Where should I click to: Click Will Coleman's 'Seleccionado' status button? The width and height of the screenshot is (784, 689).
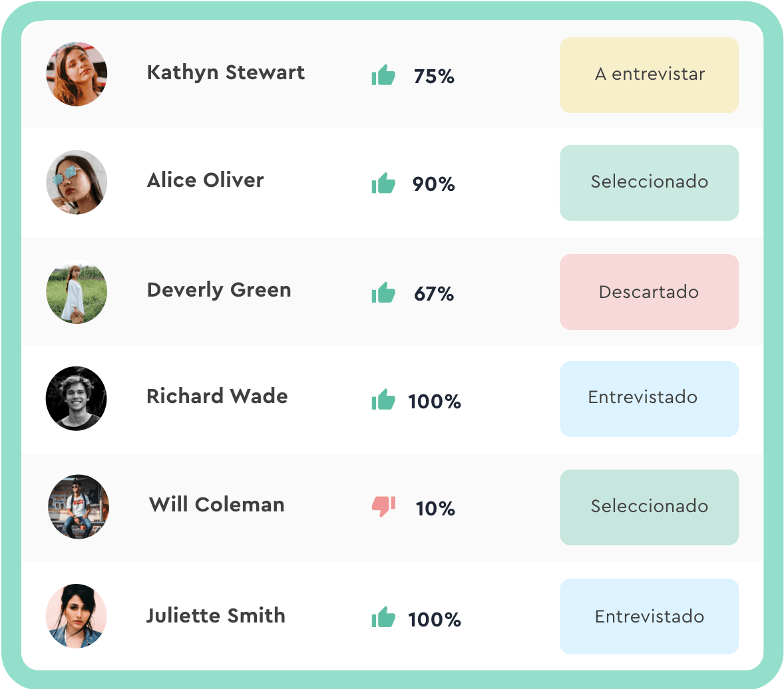pos(649,507)
